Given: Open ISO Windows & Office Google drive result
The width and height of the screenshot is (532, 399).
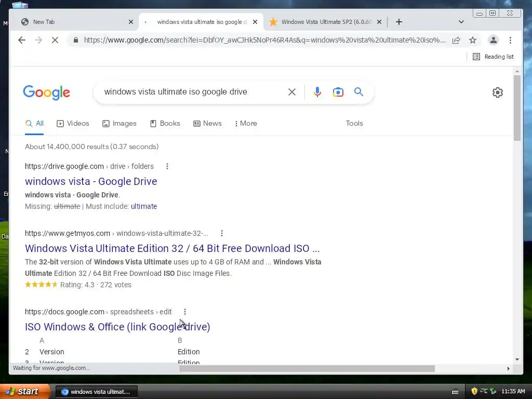Looking at the screenshot, I should tap(117, 327).
